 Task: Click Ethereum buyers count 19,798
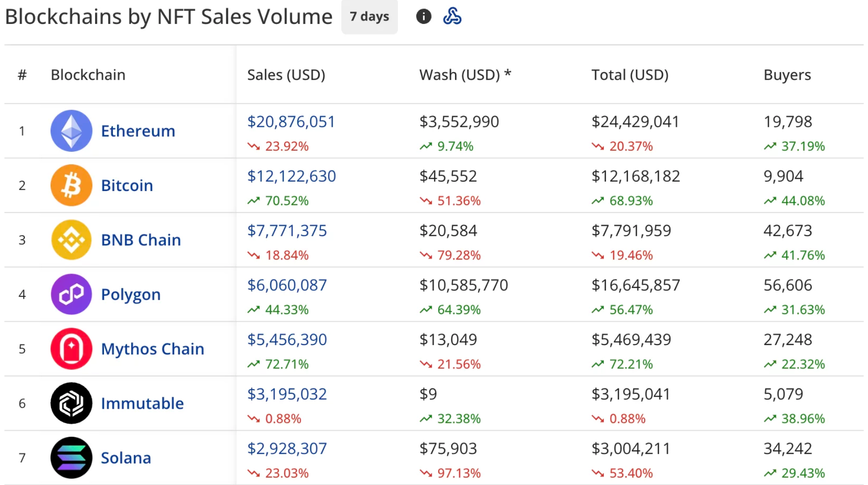[x=788, y=122]
